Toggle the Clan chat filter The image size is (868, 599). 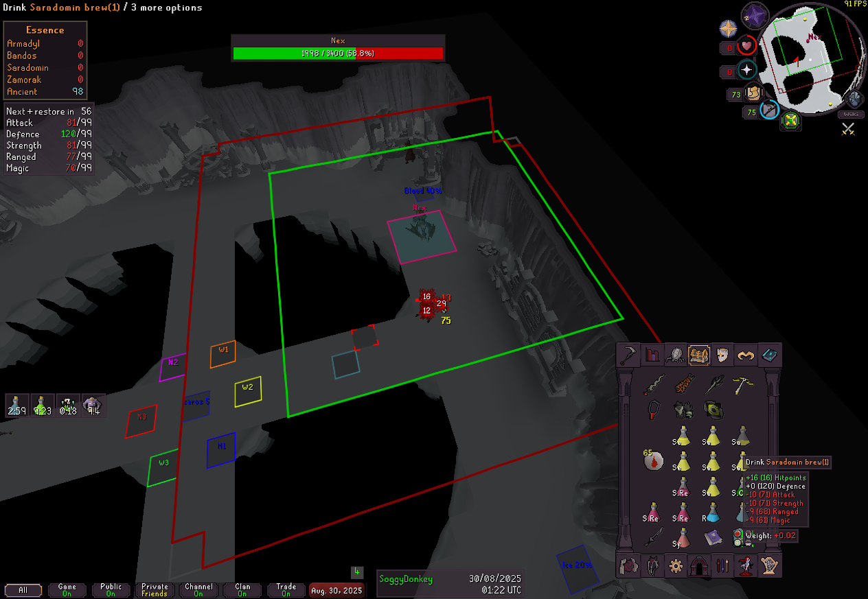click(242, 590)
